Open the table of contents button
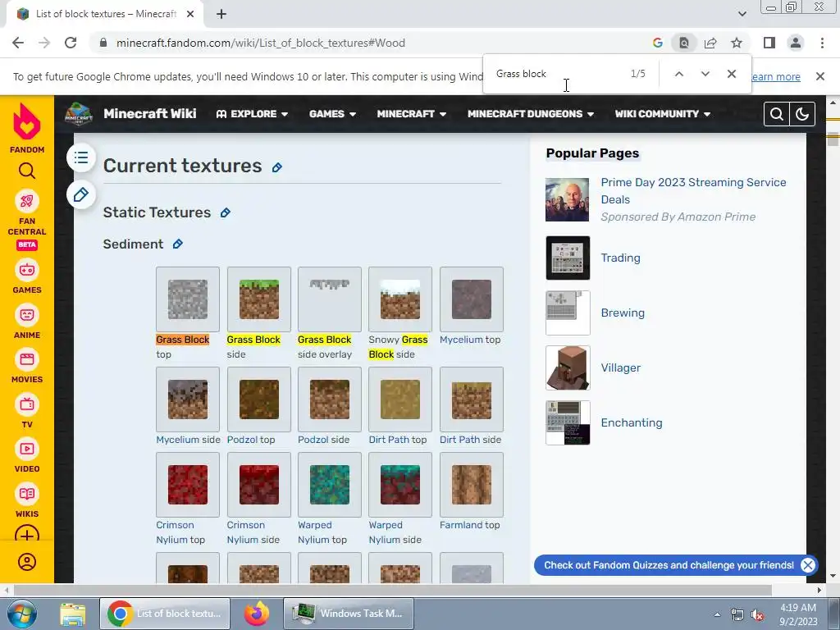 tap(81, 157)
